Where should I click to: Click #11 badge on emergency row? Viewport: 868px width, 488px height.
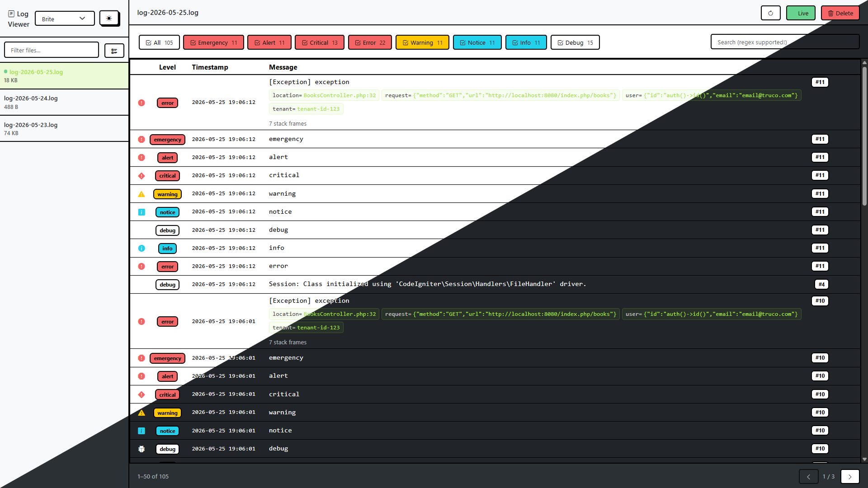pyautogui.click(x=820, y=139)
